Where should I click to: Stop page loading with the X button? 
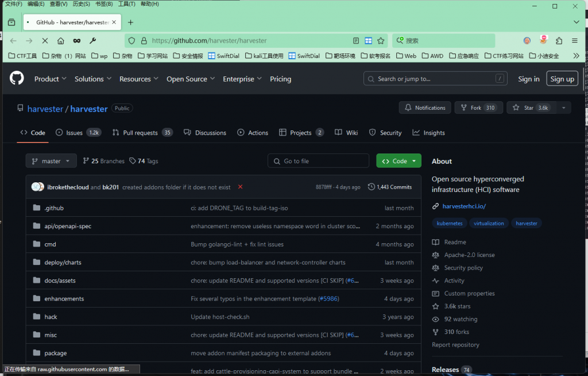45,41
